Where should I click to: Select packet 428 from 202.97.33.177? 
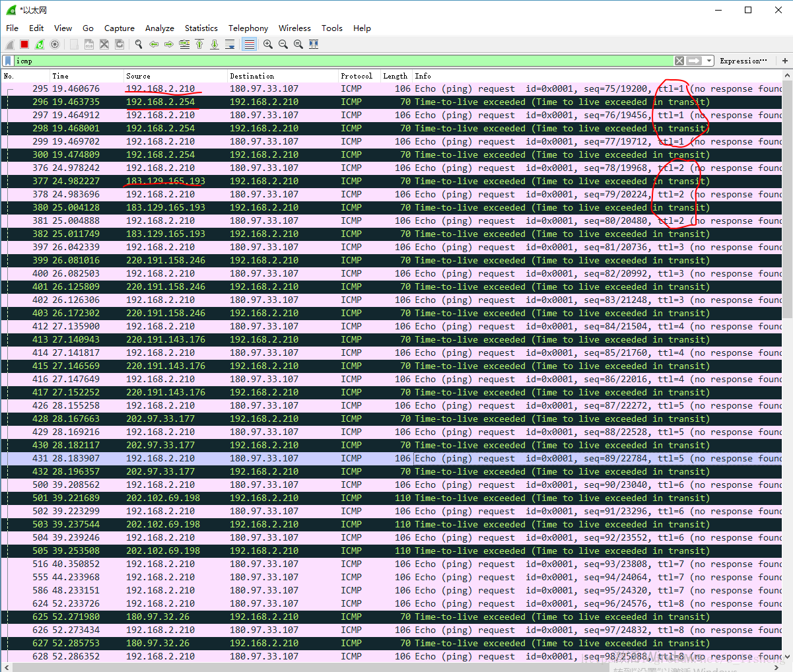point(392,419)
